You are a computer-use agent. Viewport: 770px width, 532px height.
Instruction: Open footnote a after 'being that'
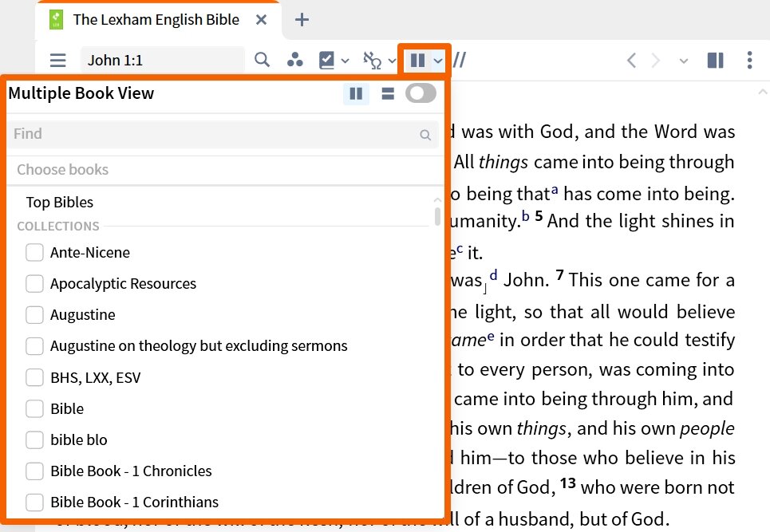point(555,190)
